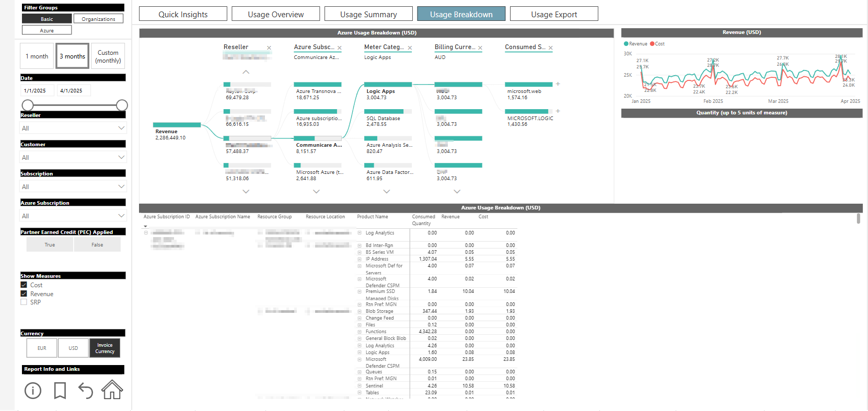Switch to Usage Summary tab
The image size is (868, 411).
368,14
